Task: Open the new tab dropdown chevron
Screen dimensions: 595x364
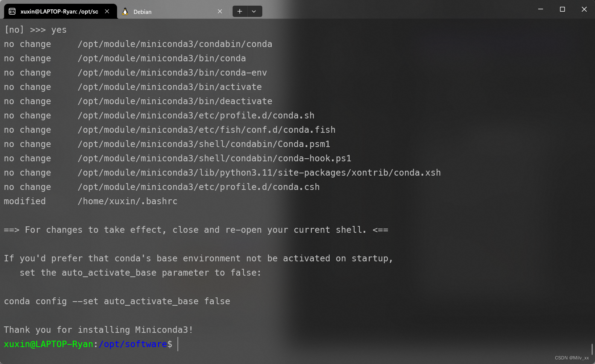Action: click(x=254, y=11)
